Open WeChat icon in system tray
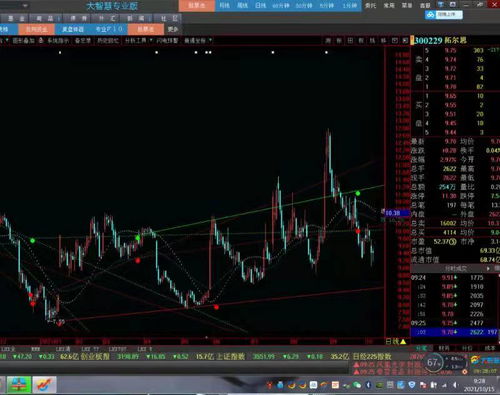The image size is (500, 395). [357, 385]
